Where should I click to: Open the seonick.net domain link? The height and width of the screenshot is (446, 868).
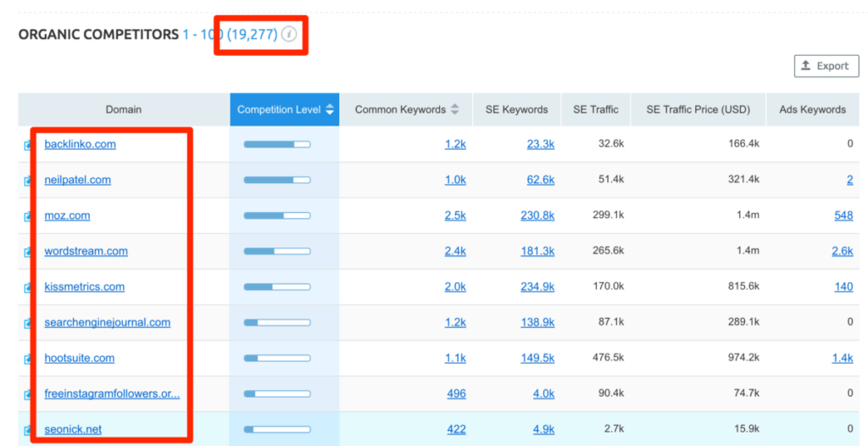[x=73, y=429]
